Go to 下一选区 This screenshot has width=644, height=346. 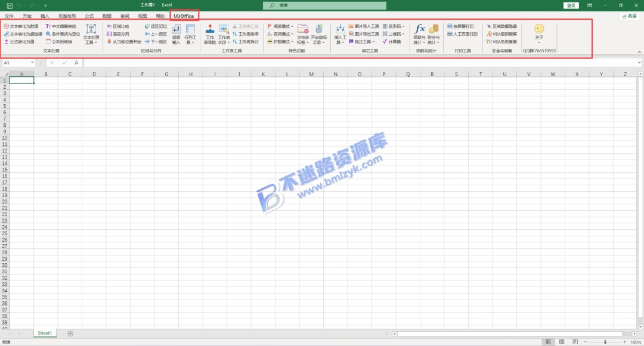tap(156, 42)
